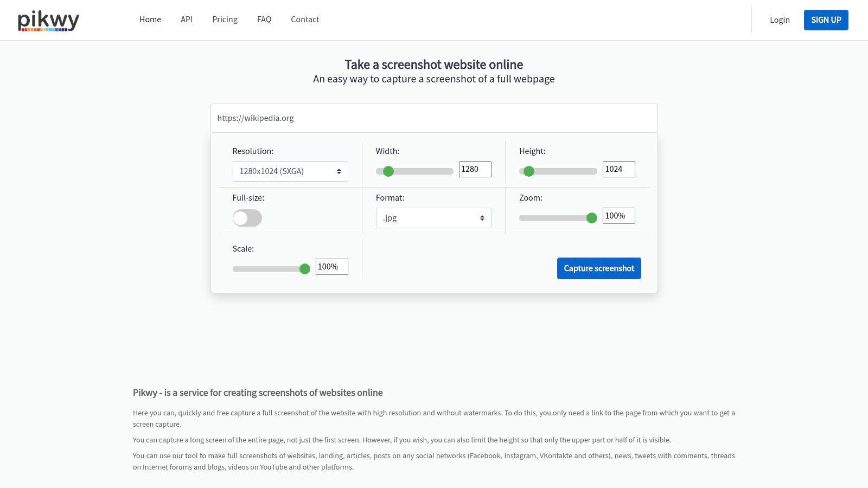Click the Zoom slider handle
Viewport: 868px width, 488px height.
click(x=592, y=218)
